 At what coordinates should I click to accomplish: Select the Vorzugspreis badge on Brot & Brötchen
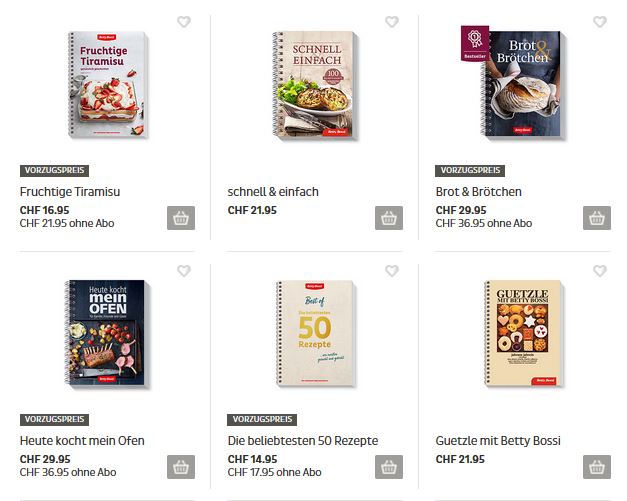[x=470, y=171]
